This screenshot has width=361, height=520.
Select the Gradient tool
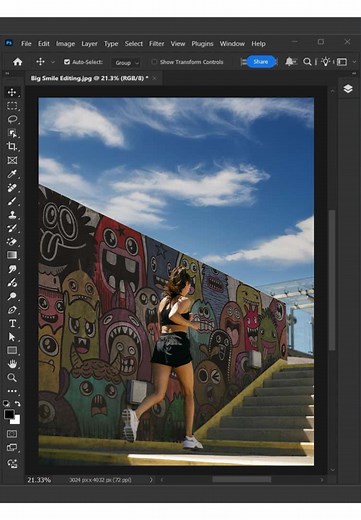(12, 255)
